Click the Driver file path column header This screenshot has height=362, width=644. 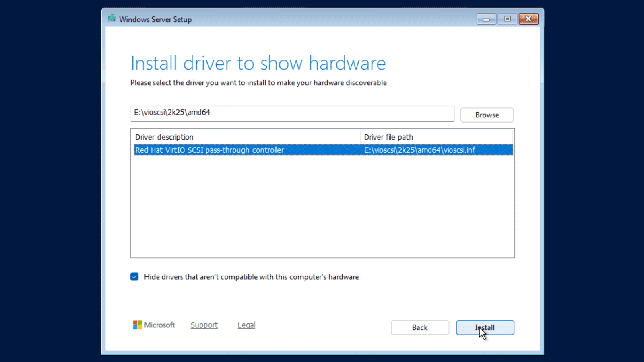tap(437, 137)
